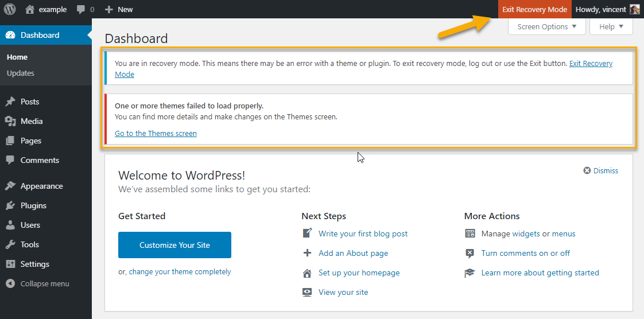This screenshot has height=319, width=644.
Task: Click the New text in admin bar
Action: click(125, 9)
